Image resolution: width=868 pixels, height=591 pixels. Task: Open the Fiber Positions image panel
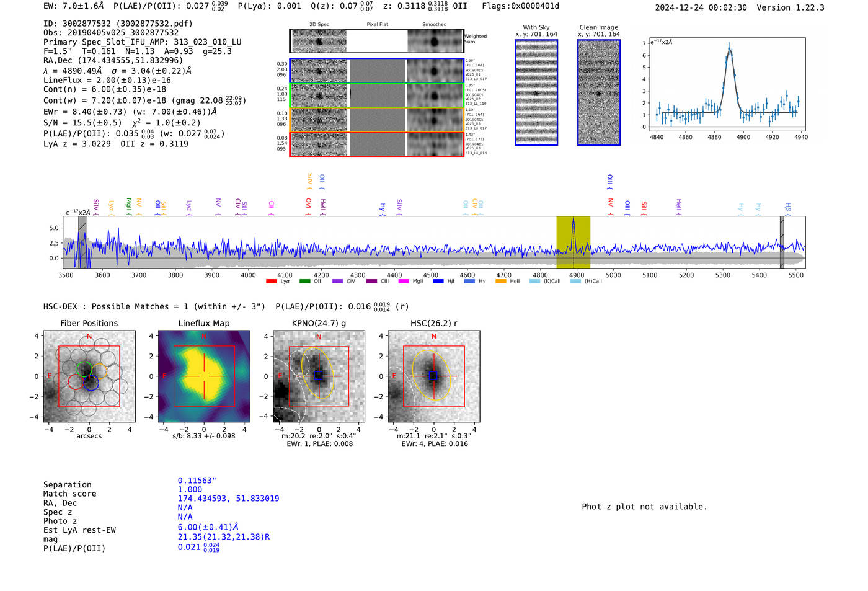click(x=89, y=376)
